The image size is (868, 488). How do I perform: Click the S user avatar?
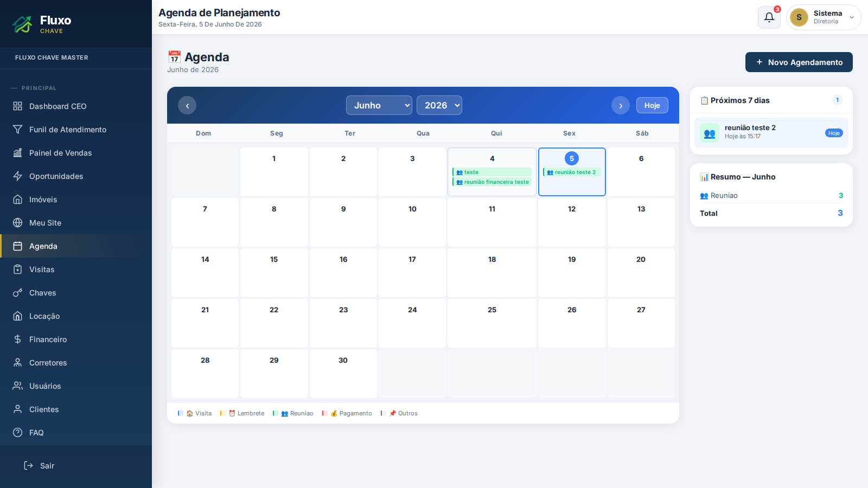click(x=799, y=17)
